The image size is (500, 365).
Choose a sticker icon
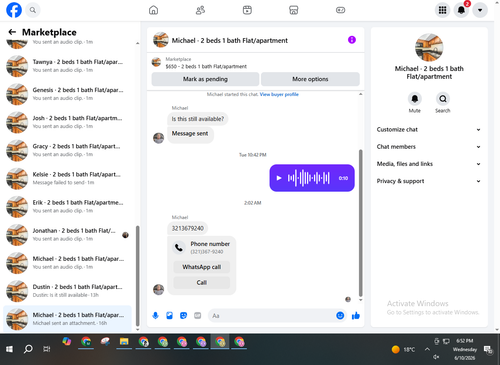pos(183,315)
